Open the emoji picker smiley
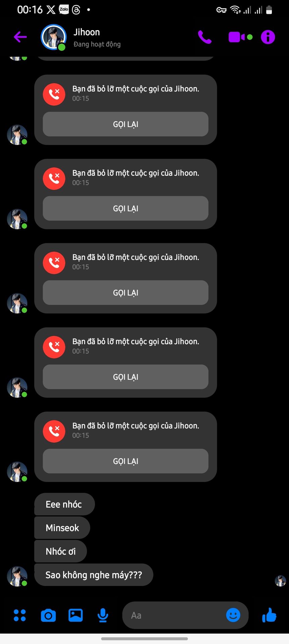 [x=233, y=615]
